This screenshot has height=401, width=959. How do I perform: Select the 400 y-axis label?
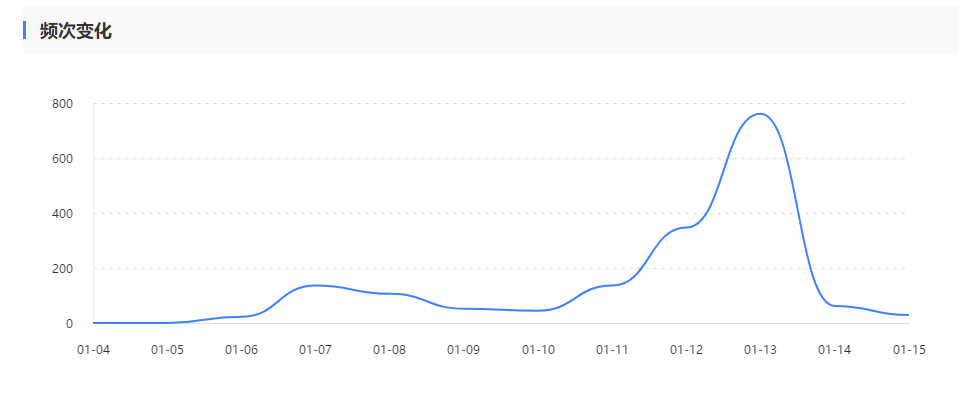point(62,214)
